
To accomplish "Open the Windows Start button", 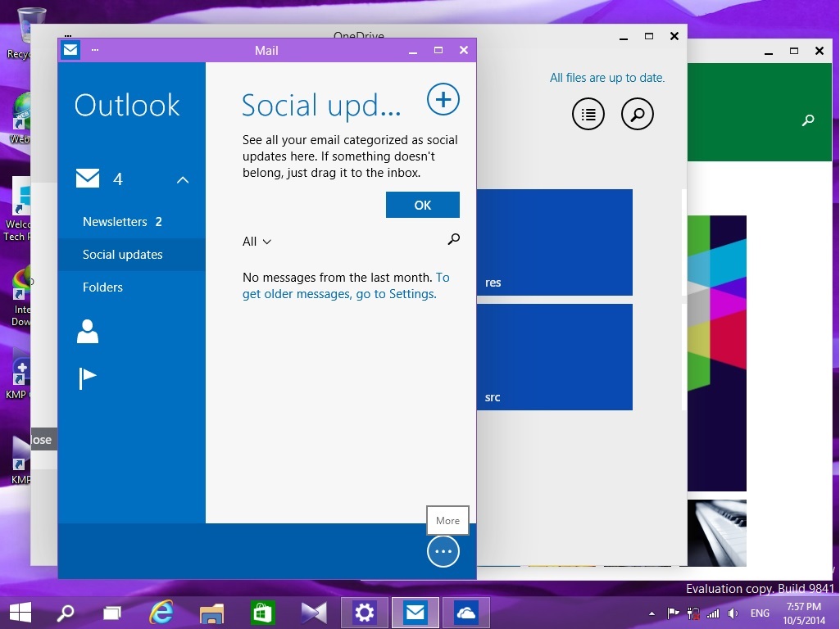I will (x=20, y=613).
